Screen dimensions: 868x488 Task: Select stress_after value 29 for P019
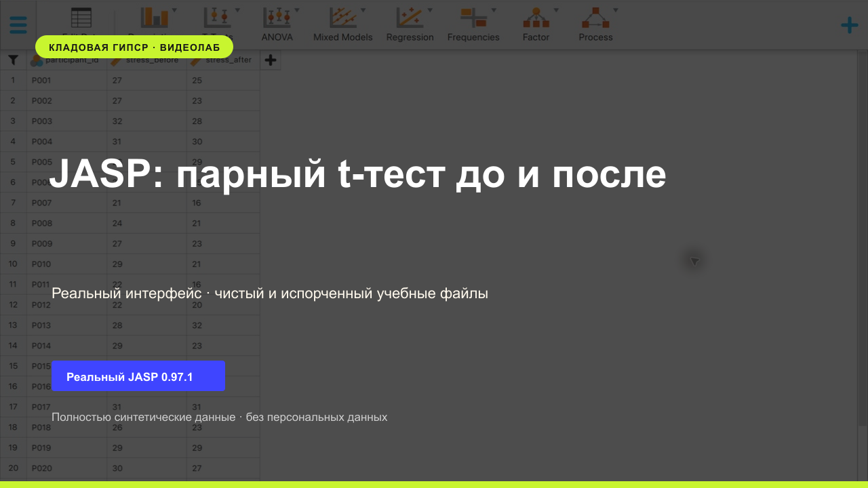point(223,447)
